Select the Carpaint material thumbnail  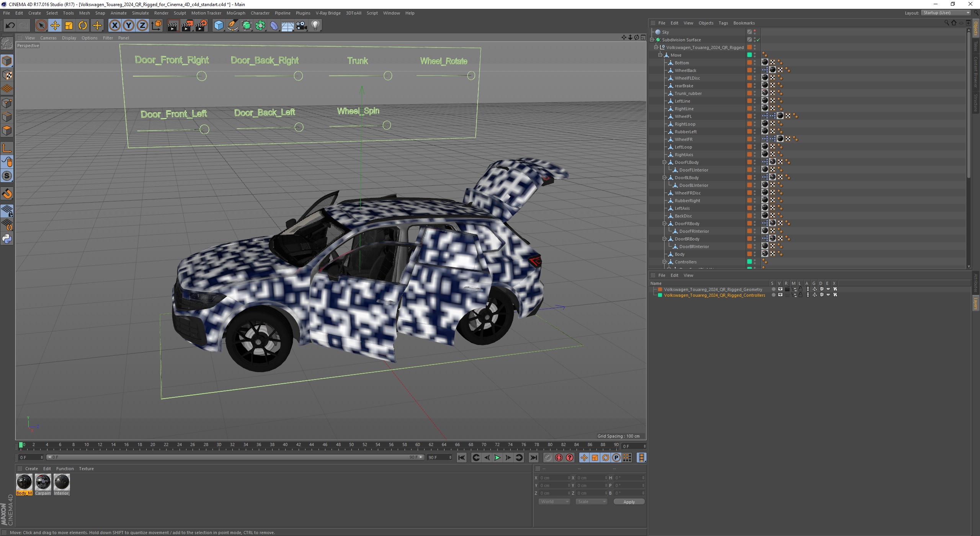[x=43, y=482]
